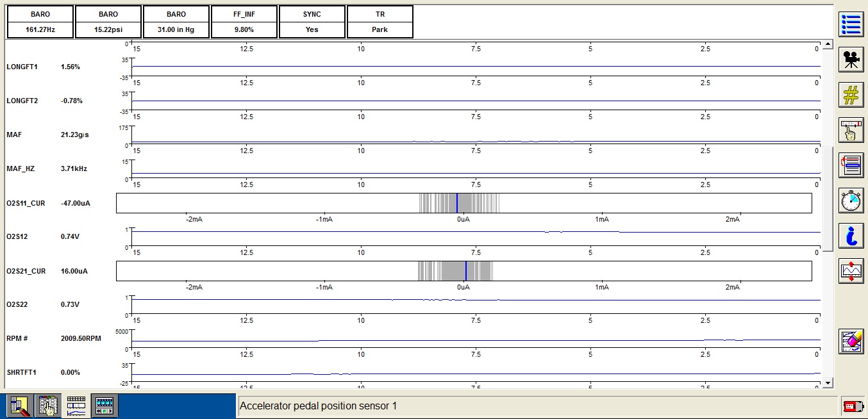Click the yellow hash number display icon

point(851,95)
